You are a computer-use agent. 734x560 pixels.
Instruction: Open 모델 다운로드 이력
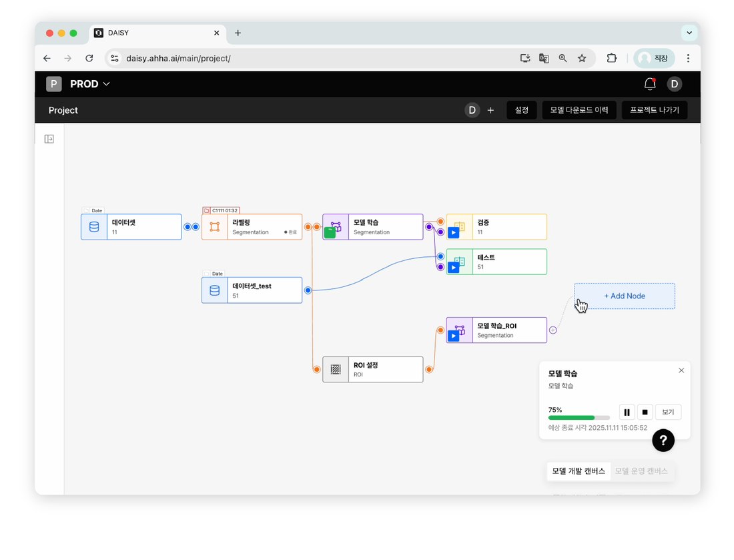579,110
